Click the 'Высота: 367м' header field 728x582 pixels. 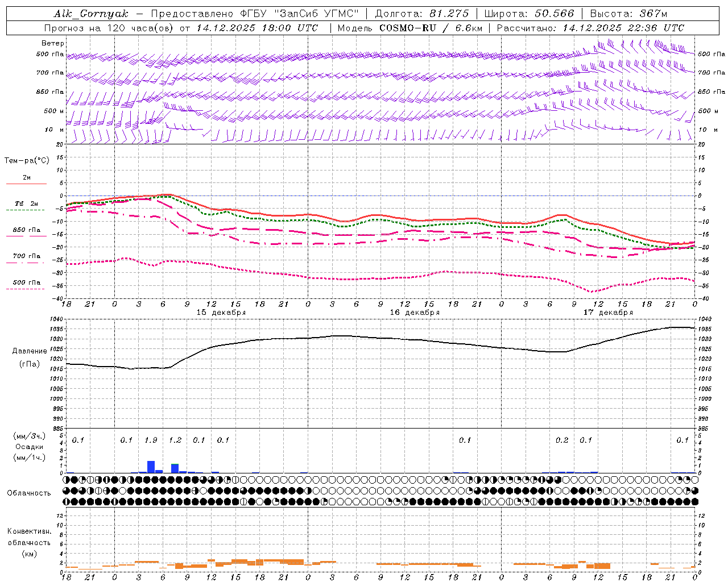coord(628,14)
